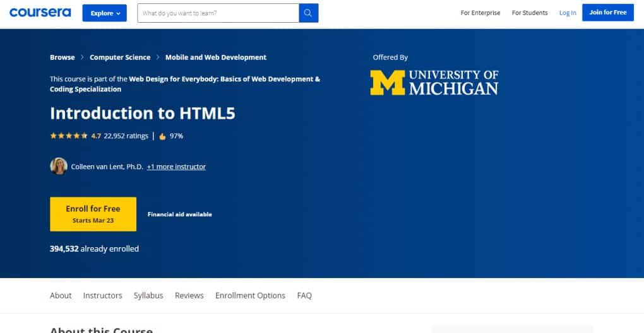Click the star rating icons
The height and width of the screenshot is (333, 644).
click(69, 136)
